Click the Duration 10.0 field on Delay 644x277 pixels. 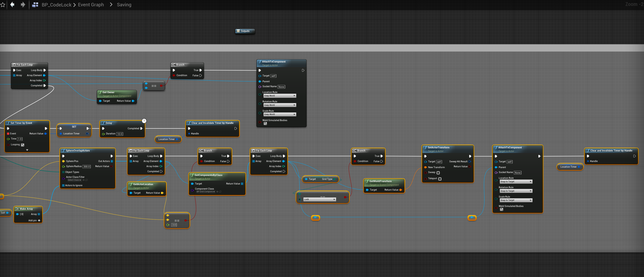120,134
